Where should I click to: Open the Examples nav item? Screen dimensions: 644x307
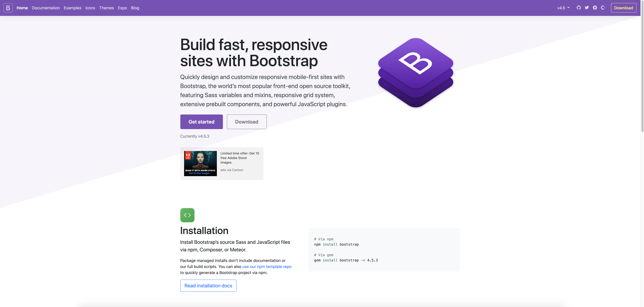tap(73, 8)
